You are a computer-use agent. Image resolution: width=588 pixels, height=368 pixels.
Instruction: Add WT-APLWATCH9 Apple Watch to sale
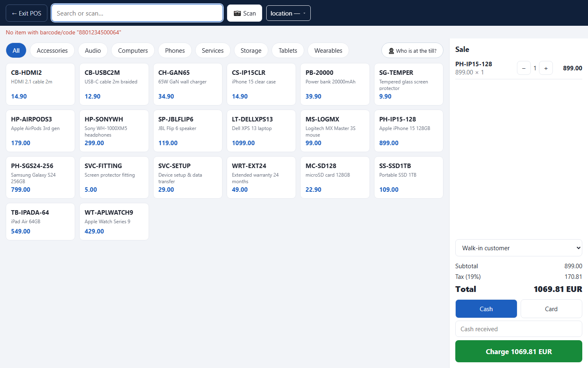114,222
